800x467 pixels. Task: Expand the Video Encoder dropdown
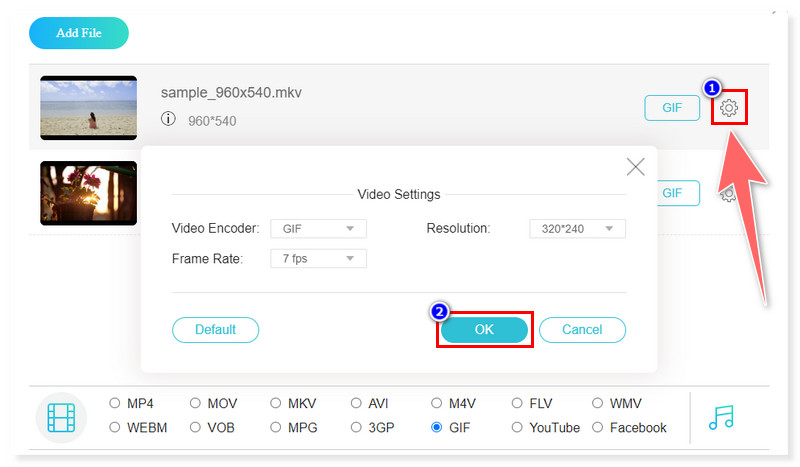(318, 229)
